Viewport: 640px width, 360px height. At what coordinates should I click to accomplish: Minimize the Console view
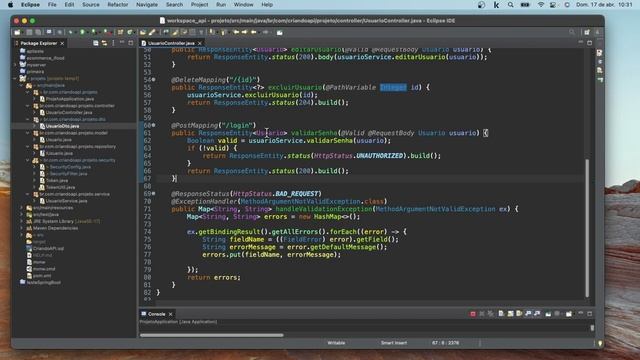[581, 313]
